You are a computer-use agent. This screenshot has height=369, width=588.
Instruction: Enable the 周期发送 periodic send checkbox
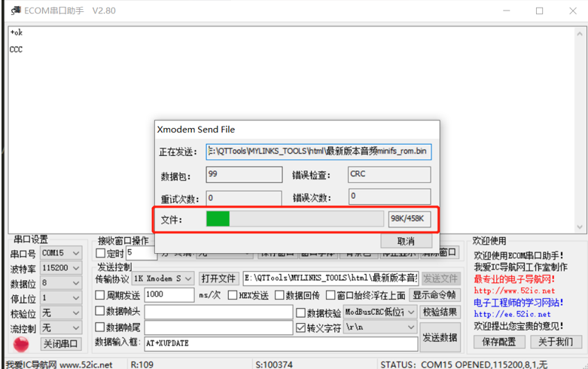pos(100,295)
